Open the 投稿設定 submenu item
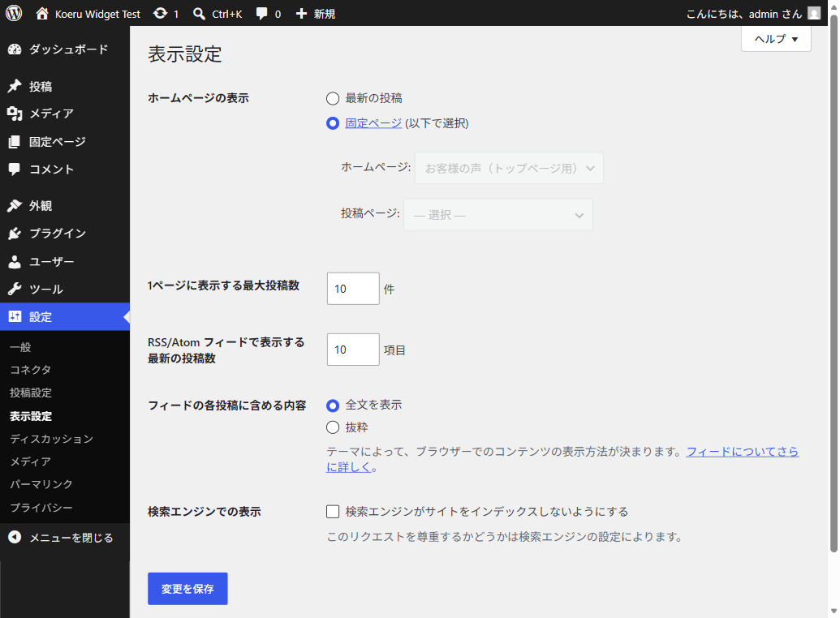840x618 pixels. 31,393
